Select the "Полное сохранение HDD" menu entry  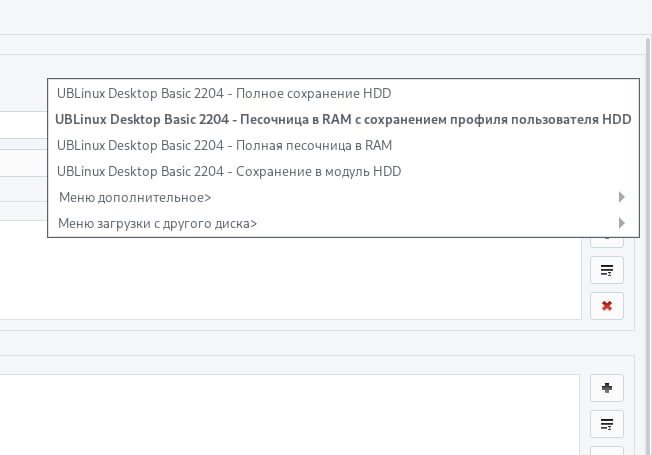(343, 93)
